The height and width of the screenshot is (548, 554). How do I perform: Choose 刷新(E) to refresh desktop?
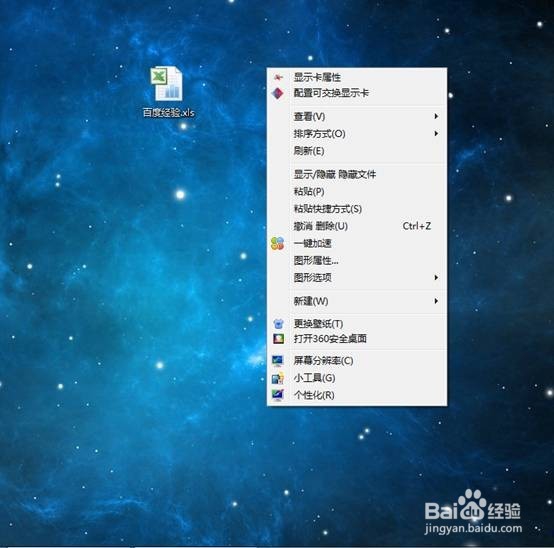357,151
